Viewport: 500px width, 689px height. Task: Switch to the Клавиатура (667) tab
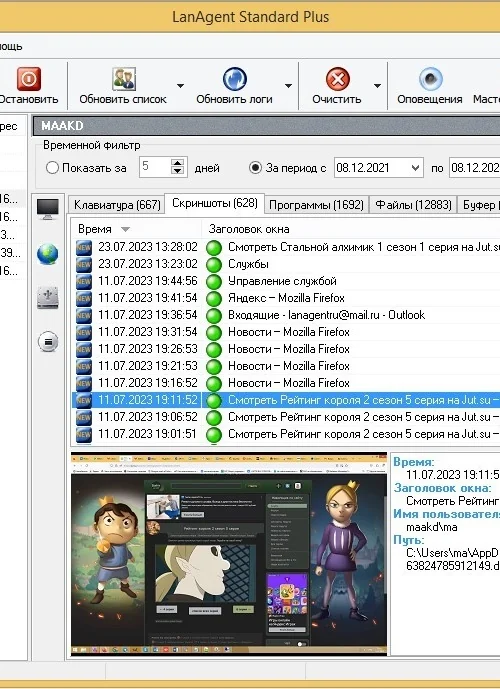[117, 205]
